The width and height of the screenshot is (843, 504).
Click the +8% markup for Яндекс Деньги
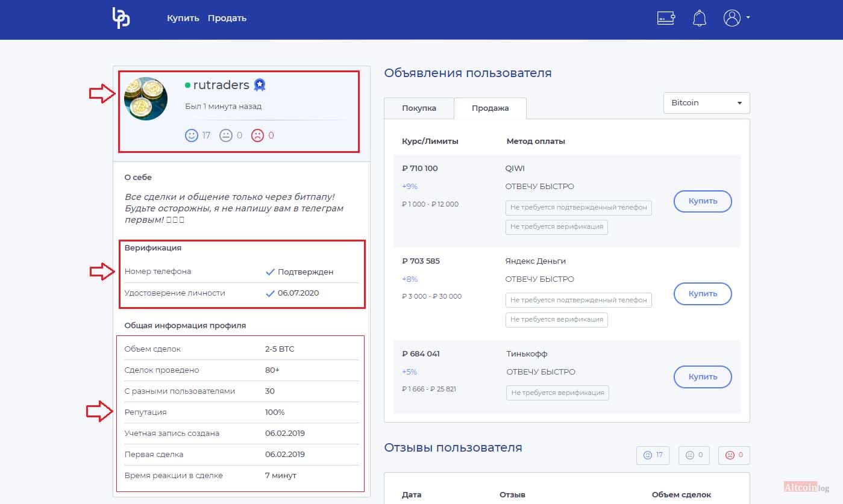410,279
